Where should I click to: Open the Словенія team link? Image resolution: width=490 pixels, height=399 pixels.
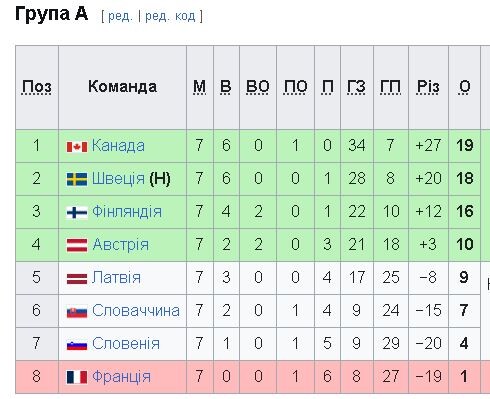click(x=126, y=343)
